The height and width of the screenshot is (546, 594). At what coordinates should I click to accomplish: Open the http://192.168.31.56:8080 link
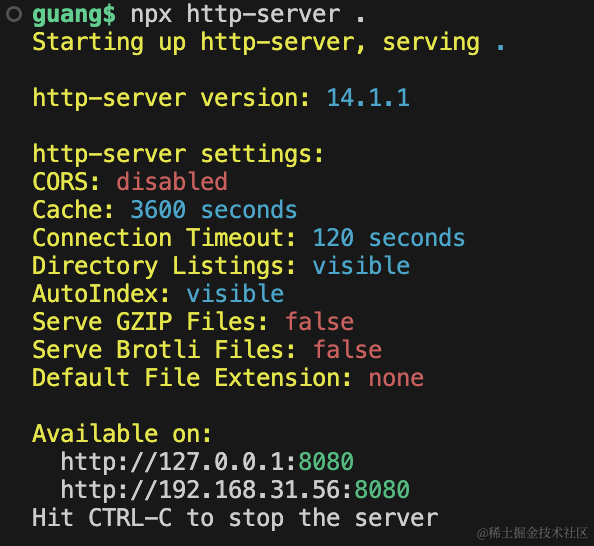coord(235,490)
